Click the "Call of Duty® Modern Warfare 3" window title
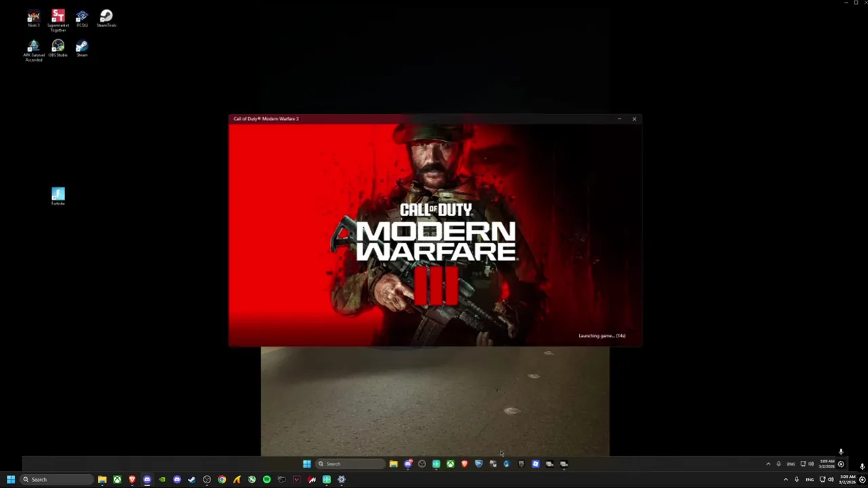868x488 pixels. 266,119
